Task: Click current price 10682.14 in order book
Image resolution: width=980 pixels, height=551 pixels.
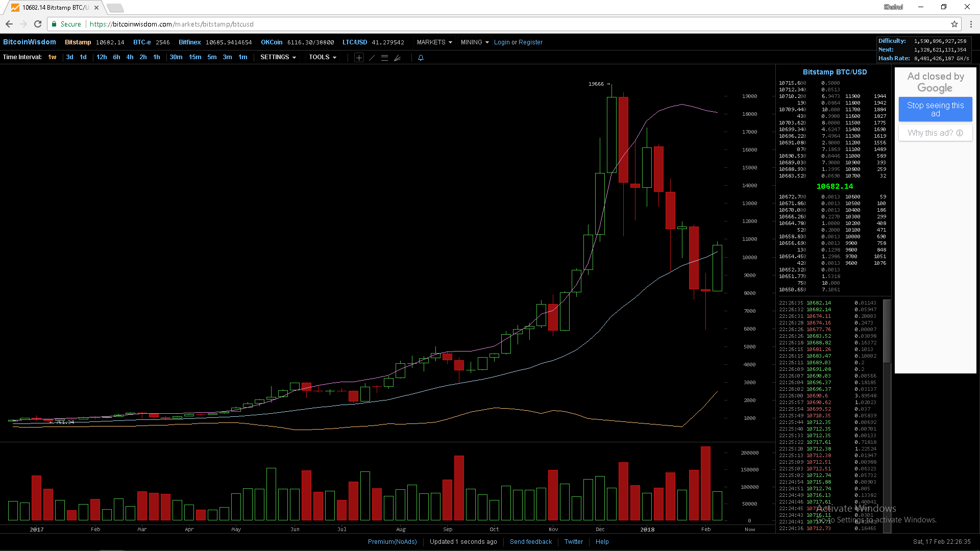Action: tap(835, 187)
